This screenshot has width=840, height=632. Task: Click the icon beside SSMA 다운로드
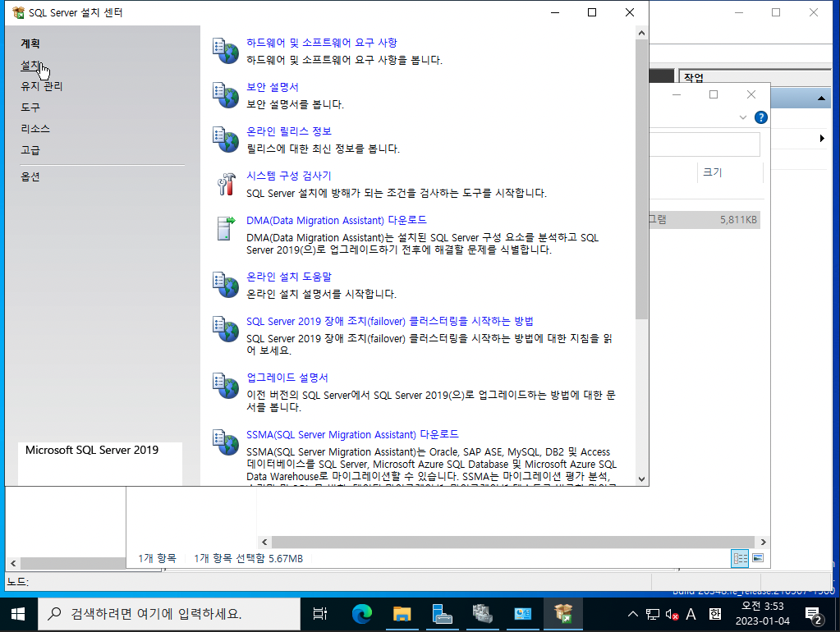(226, 442)
